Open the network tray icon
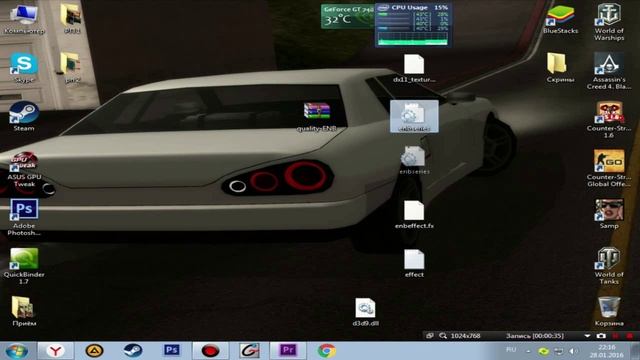This screenshot has height=360, width=640. click(x=558, y=351)
